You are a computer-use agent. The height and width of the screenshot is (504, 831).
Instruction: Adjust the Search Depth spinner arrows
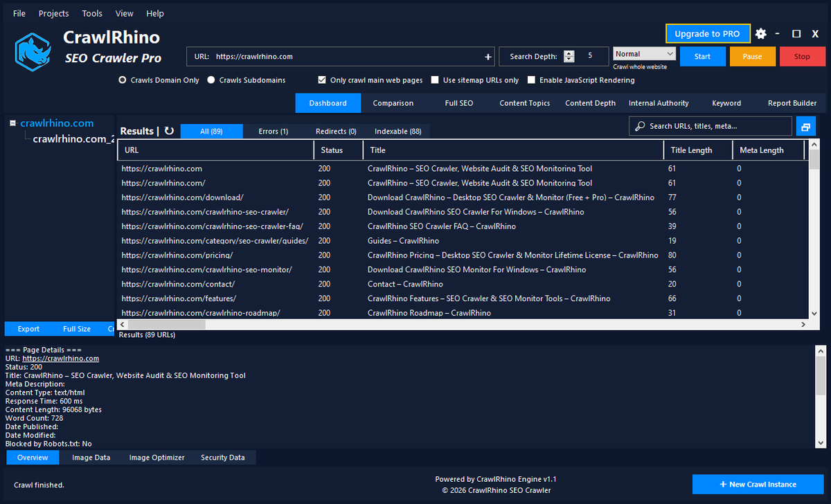[569, 57]
